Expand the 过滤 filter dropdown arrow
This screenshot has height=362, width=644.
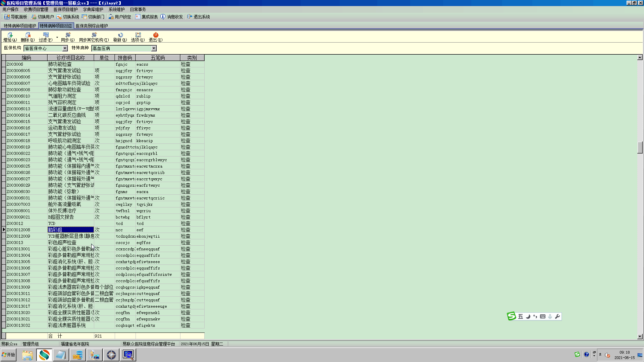point(57,37)
